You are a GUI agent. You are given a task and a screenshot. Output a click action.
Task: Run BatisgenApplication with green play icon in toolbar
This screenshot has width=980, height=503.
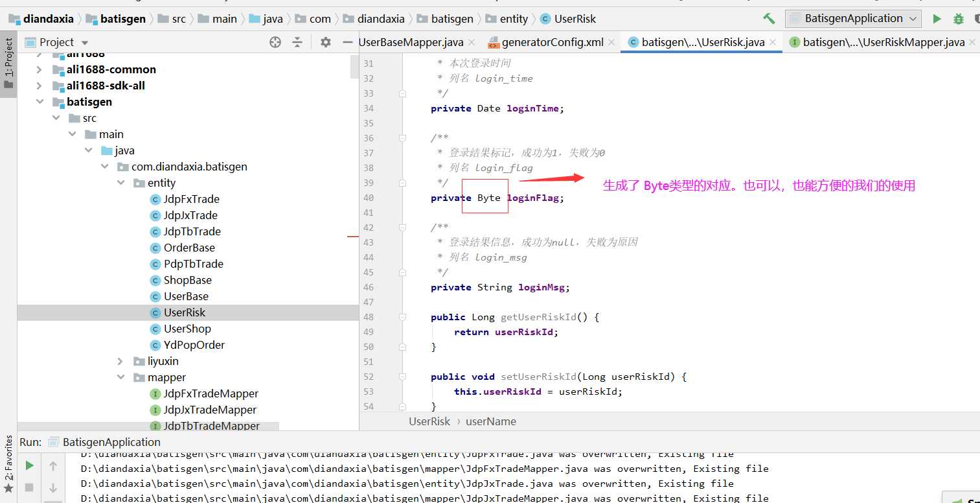937,19
